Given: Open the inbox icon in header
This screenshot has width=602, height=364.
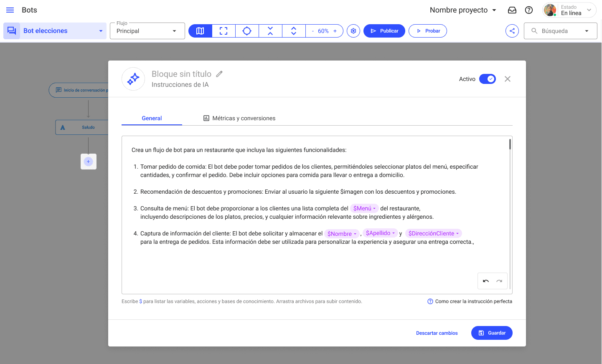Looking at the screenshot, I should 512,10.
